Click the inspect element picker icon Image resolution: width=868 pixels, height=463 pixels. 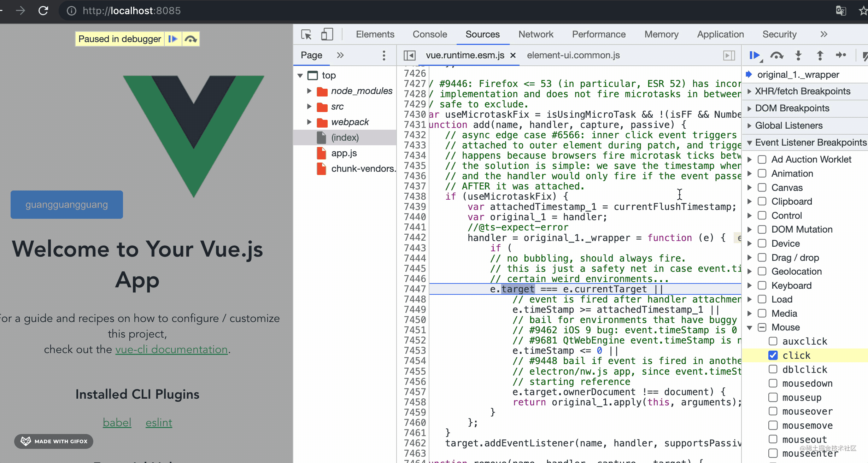pyautogui.click(x=306, y=35)
